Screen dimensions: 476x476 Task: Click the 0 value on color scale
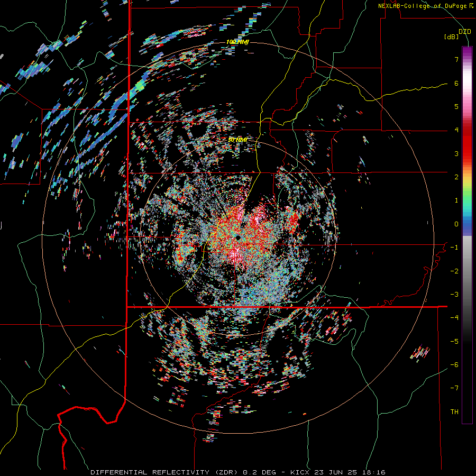coord(456,224)
